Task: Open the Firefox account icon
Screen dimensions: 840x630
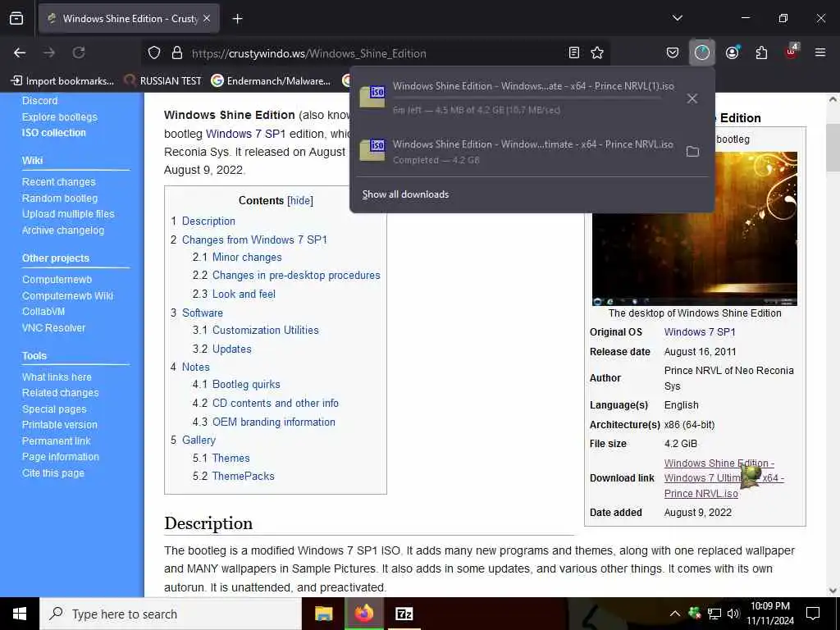Action: 732,52
